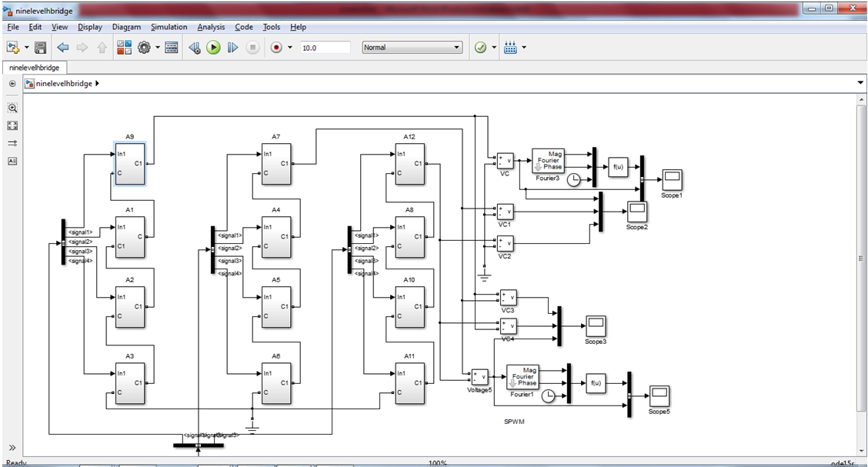Open the Model Configuration Parameters gear
Screen dimensions: 868x467
[x=145, y=47]
